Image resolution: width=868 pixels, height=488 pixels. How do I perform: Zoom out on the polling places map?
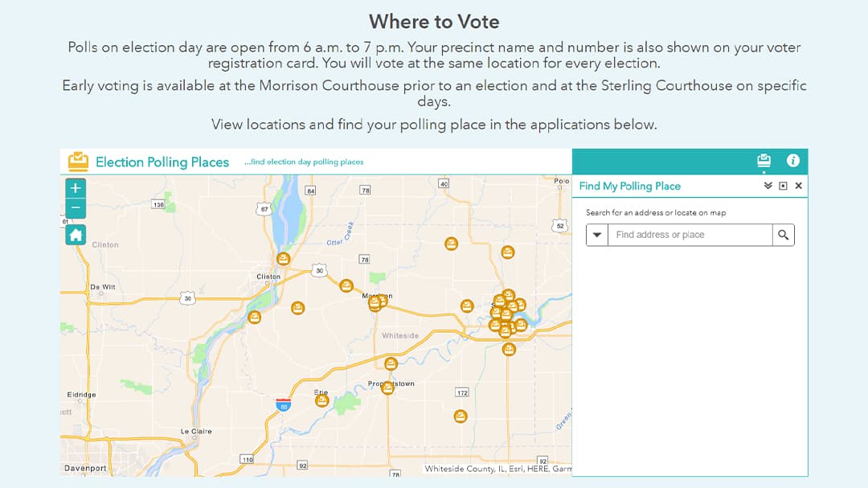76,208
